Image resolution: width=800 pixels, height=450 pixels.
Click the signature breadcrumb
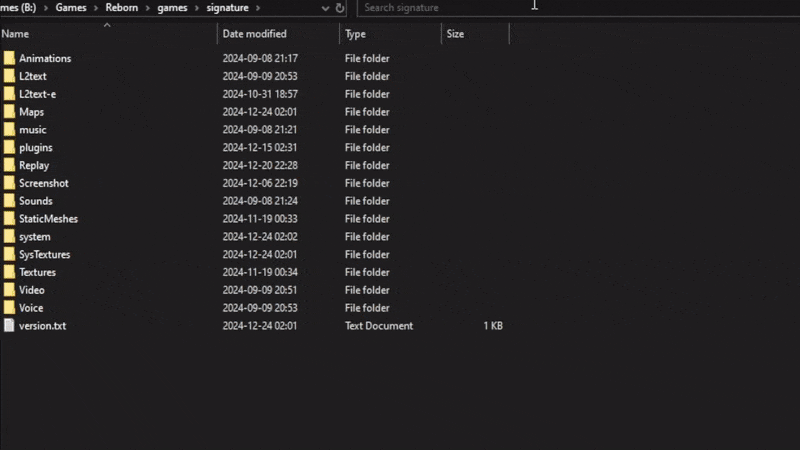pyautogui.click(x=228, y=8)
